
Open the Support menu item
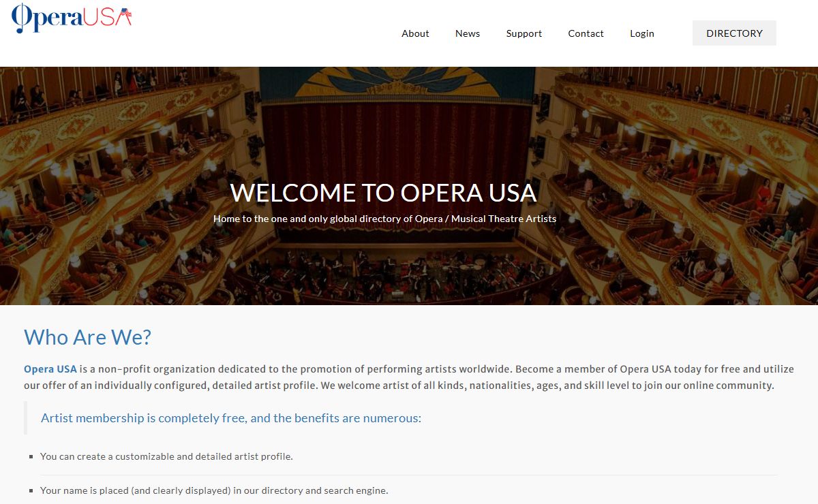tap(524, 33)
